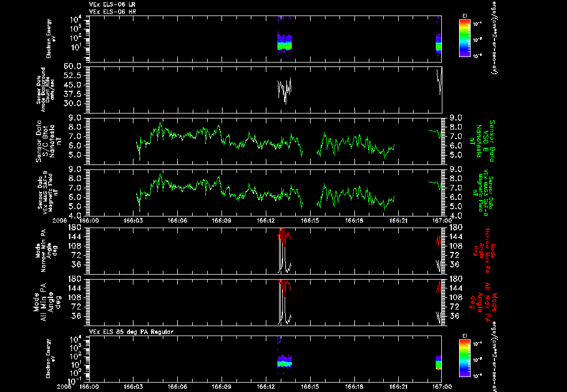This screenshot has height=392, width=567.
Task: Click the white count rate trace near 166:13
Action: (x=284, y=90)
